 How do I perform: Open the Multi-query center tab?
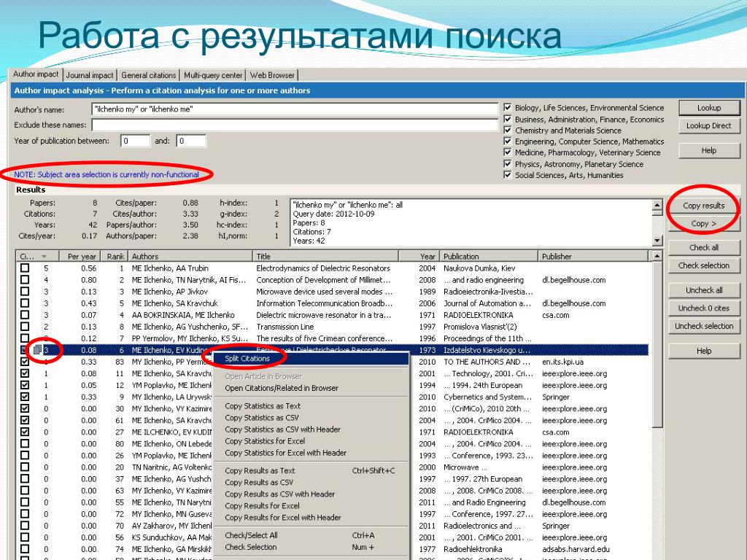(213, 75)
